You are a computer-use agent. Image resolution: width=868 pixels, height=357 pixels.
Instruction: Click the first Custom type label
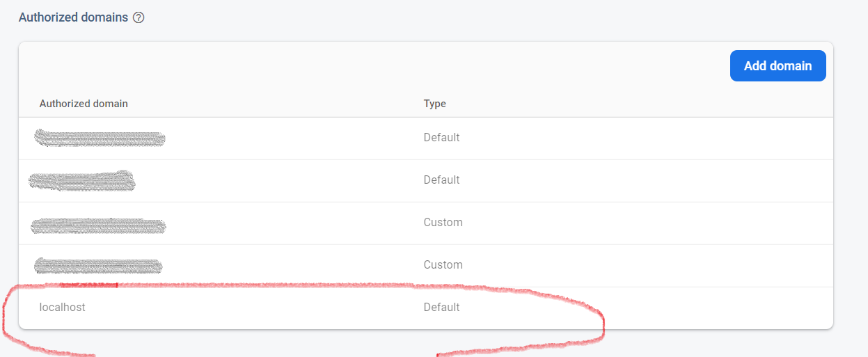pyautogui.click(x=443, y=223)
